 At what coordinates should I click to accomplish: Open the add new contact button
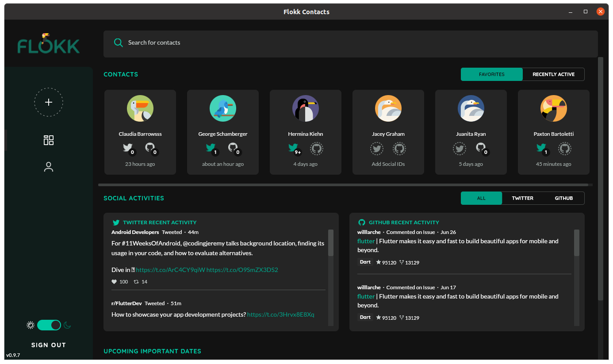click(x=48, y=102)
